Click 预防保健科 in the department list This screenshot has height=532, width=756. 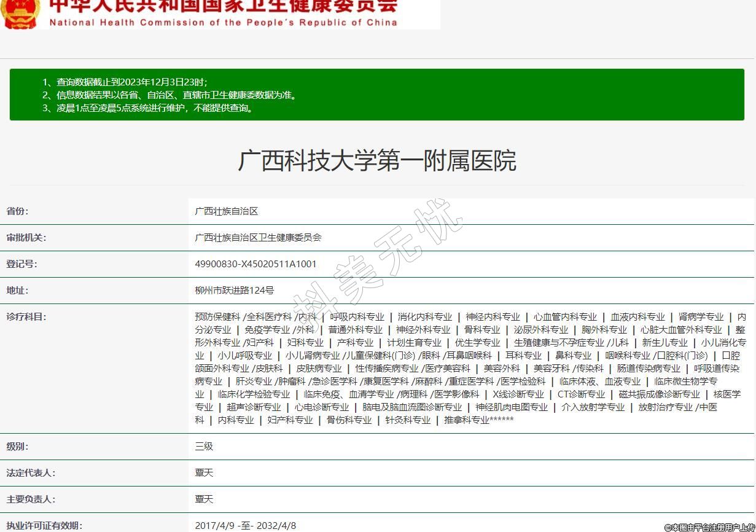(x=217, y=317)
